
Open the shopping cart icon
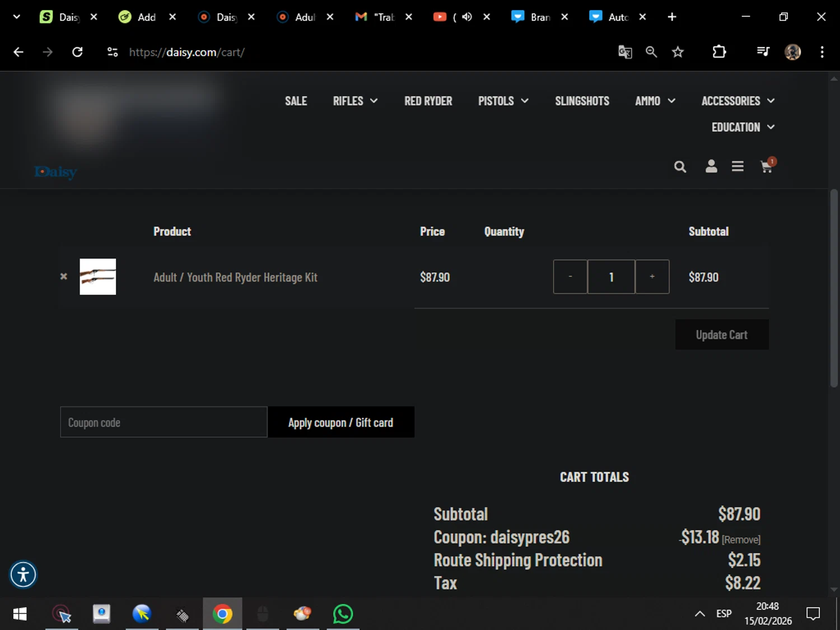click(x=767, y=166)
